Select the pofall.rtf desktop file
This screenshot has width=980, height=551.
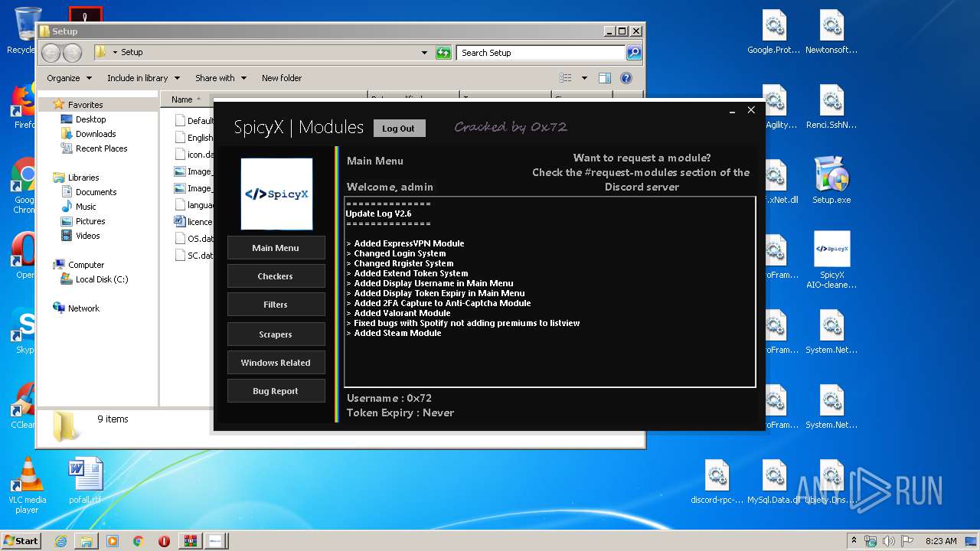click(85, 481)
